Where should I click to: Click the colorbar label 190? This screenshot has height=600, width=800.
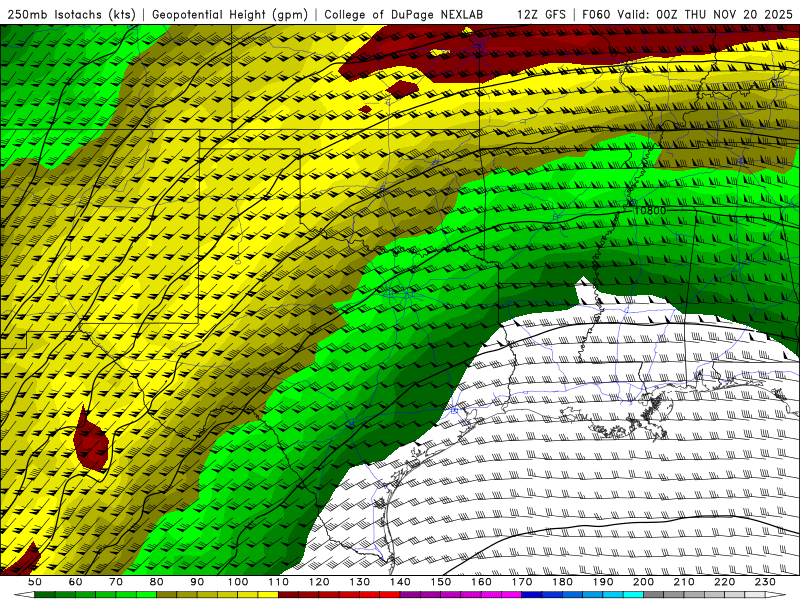coord(603,582)
